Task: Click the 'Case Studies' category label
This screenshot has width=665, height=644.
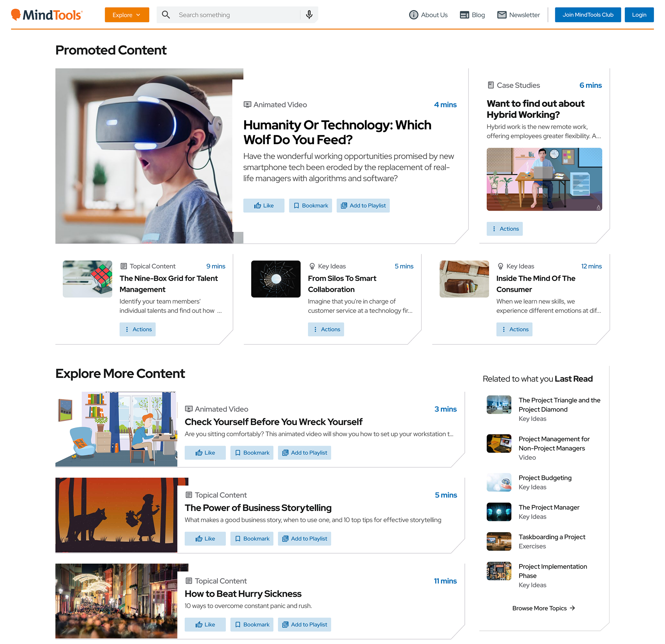Action: coord(518,85)
